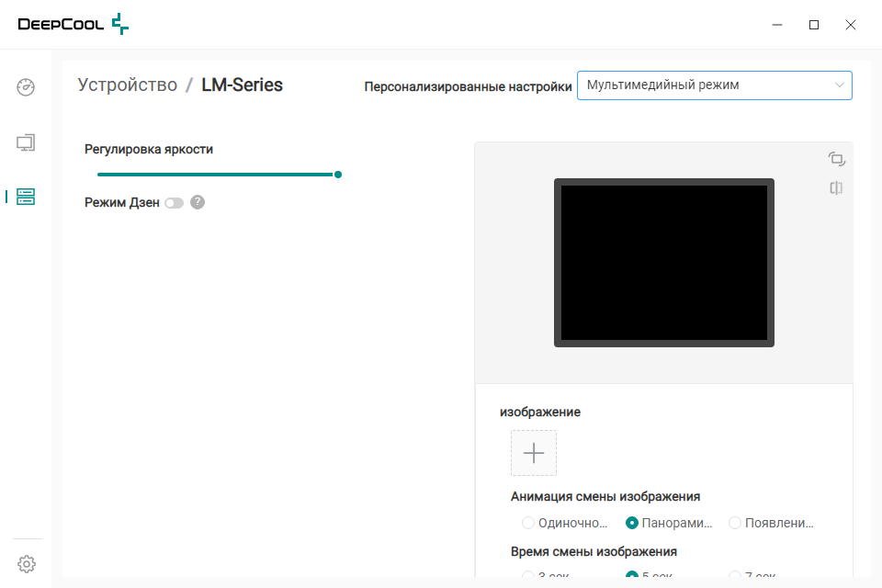The width and height of the screenshot is (882, 588).
Task: Open the monitor display sidebar icon
Action: 26,142
